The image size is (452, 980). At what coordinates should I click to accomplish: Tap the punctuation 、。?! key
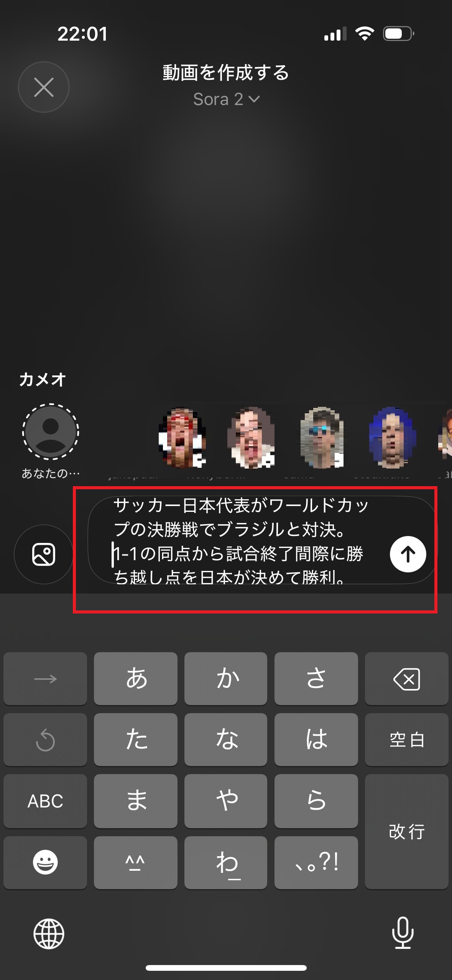(316, 862)
